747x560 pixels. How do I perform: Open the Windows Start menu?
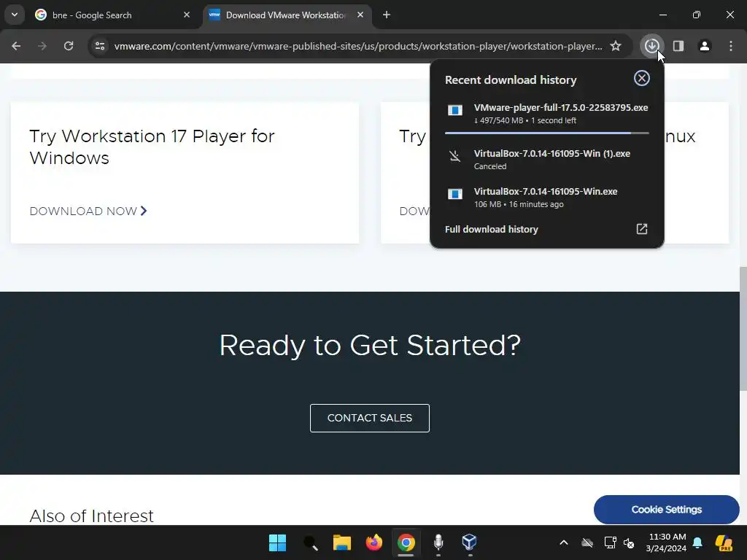(277, 542)
